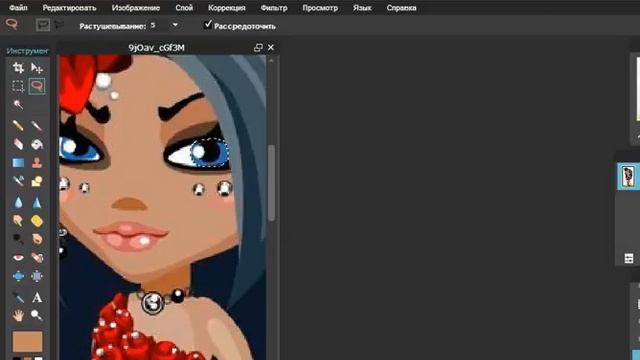Open the Просмотр menu

pos(320,8)
